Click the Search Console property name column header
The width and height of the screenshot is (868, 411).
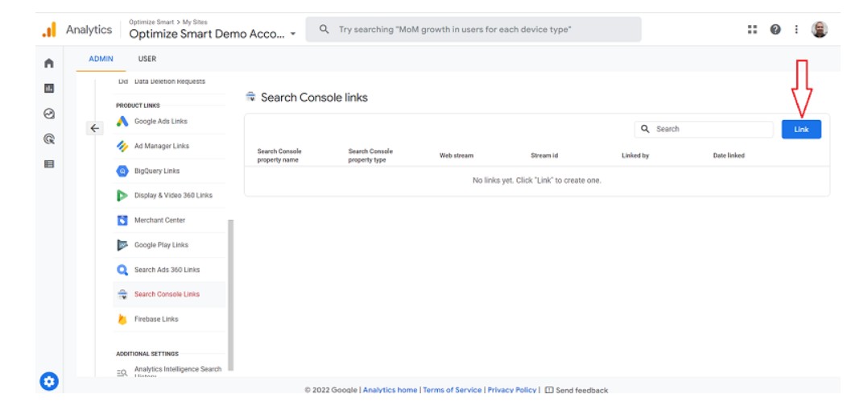coord(279,156)
